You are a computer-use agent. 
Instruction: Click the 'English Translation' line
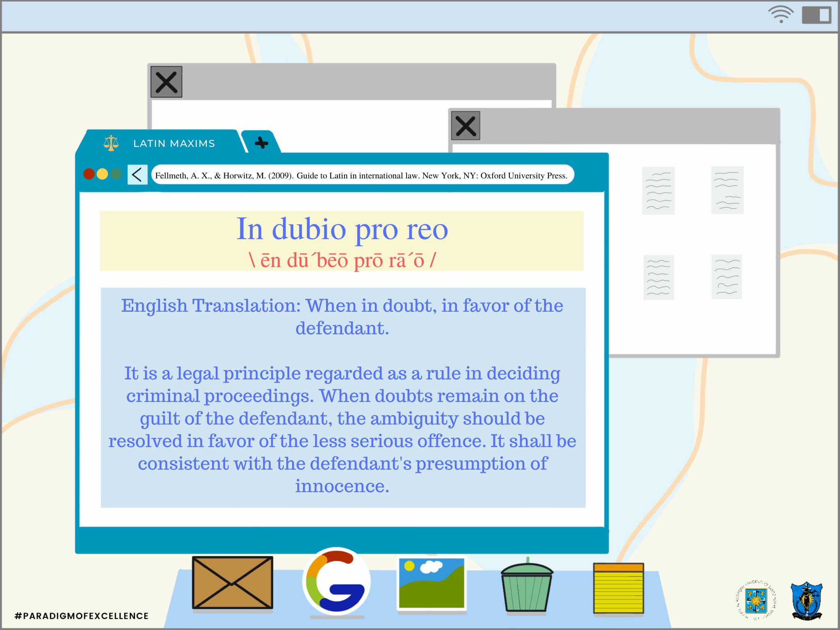pos(342,317)
